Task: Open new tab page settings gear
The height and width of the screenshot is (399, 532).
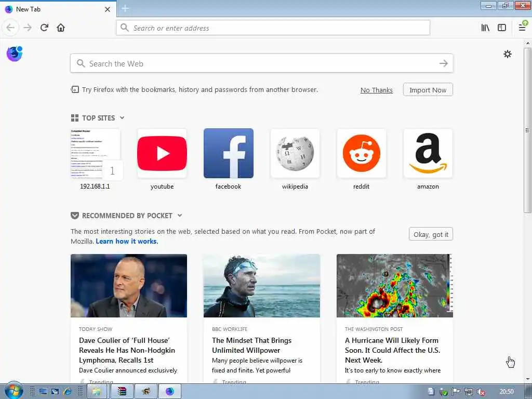Action: click(507, 54)
